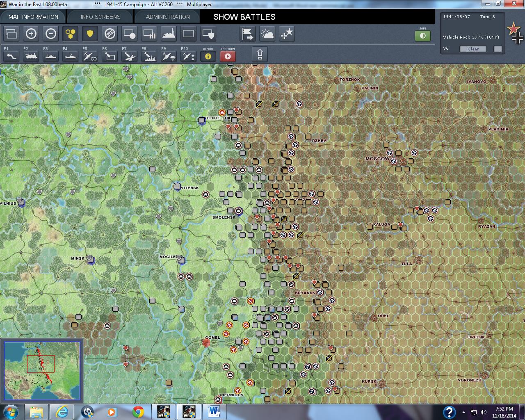Click the cross and star battles icon
The image size is (525, 420).
pyautogui.click(x=287, y=34)
